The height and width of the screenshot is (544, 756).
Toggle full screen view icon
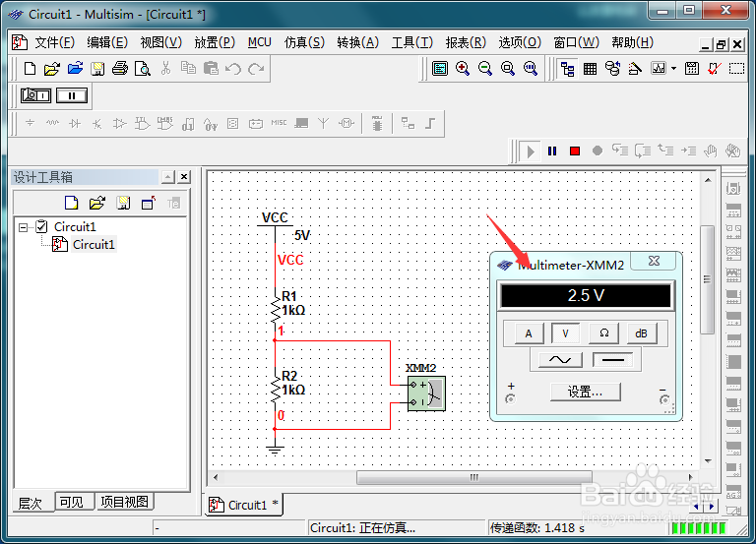(x=440, y=69)
